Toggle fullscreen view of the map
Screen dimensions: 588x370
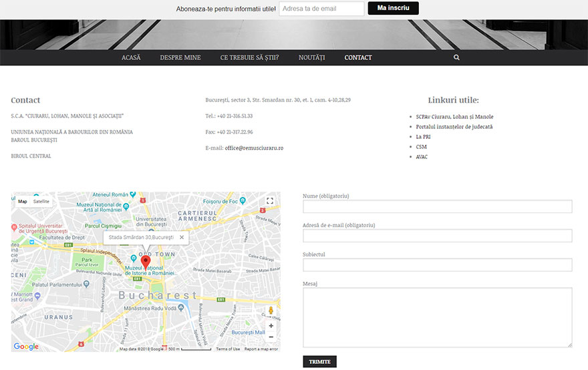[270, 201]
